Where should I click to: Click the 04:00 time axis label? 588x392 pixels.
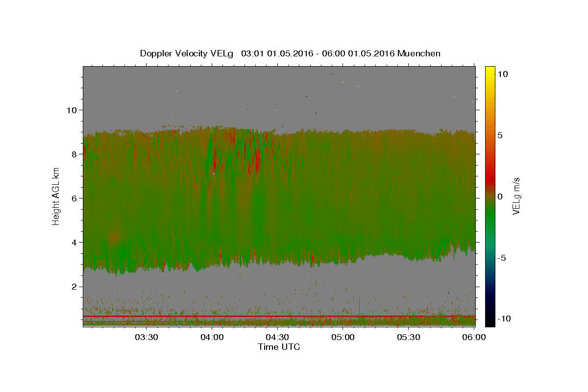[x=212, y=337]
